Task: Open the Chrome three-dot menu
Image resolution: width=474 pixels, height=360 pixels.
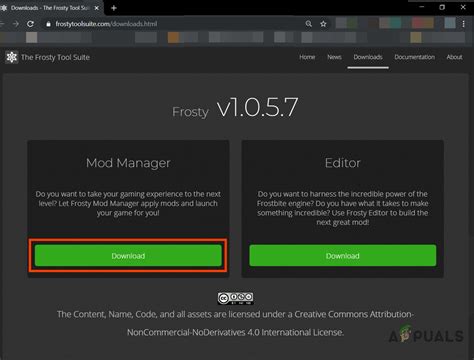Action: [463, 24]
